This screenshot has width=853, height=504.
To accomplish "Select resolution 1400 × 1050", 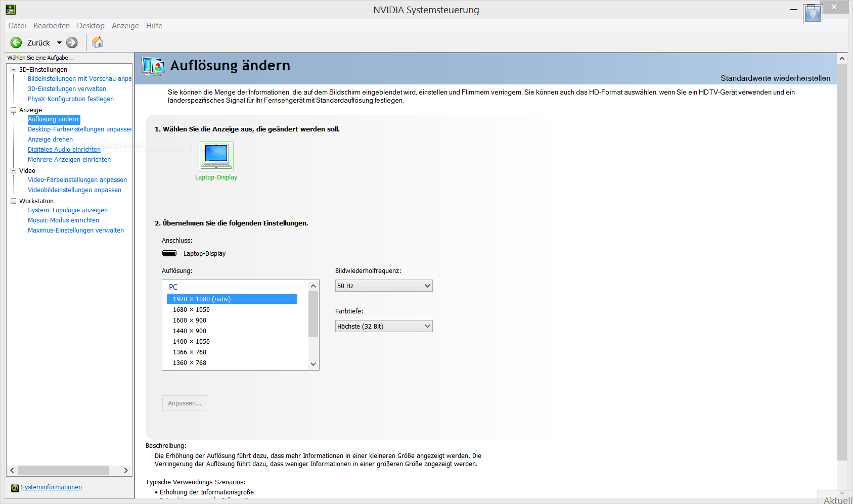I will click(191, 342).
